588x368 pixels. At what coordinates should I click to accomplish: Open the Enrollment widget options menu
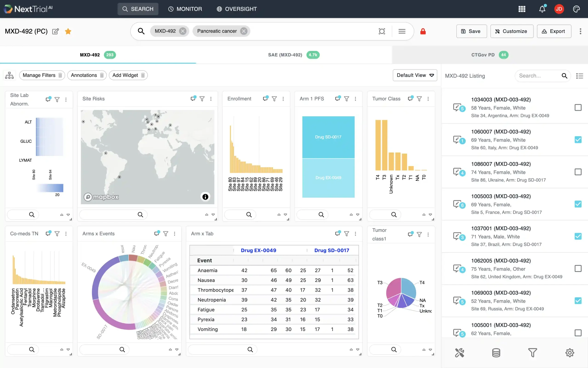(283, 99)
